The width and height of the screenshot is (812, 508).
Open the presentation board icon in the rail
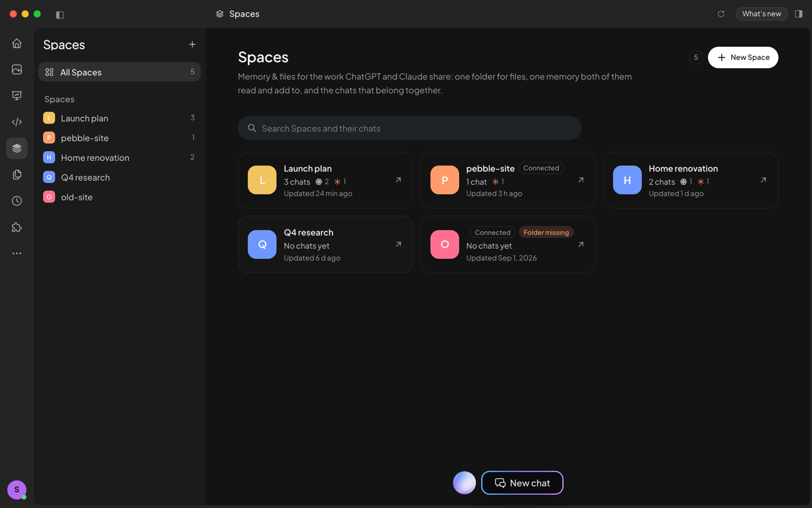coord(17,96)
